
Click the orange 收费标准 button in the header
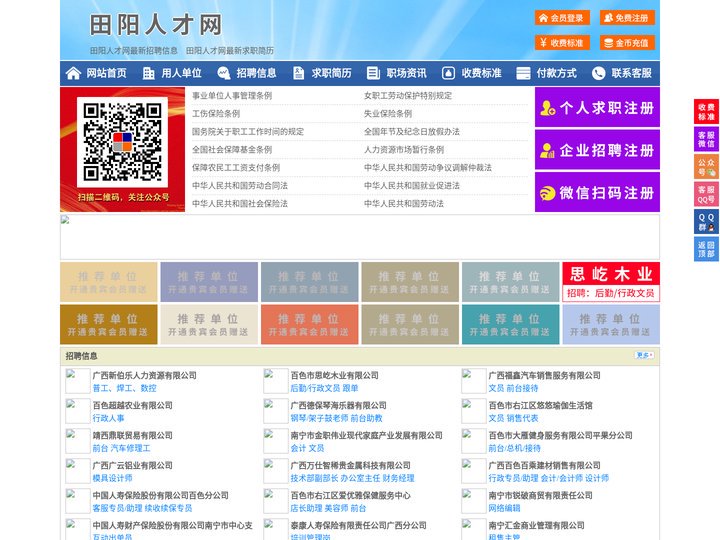(562, 43)
